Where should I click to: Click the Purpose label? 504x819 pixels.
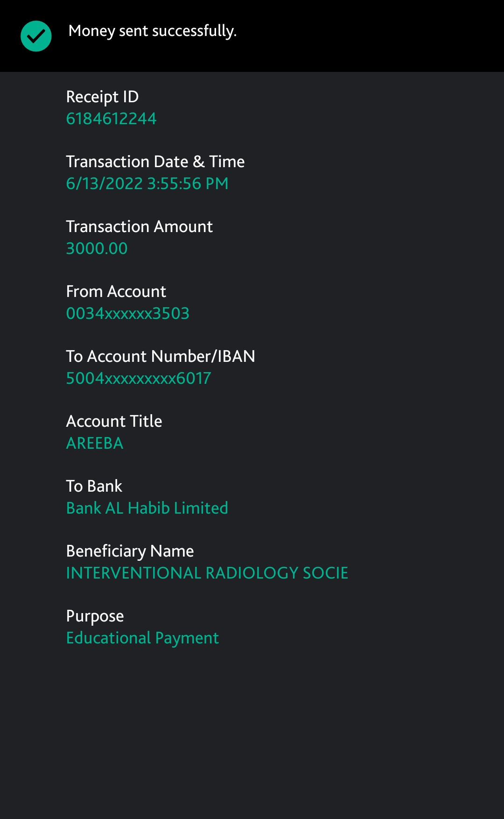pos(95,616)
